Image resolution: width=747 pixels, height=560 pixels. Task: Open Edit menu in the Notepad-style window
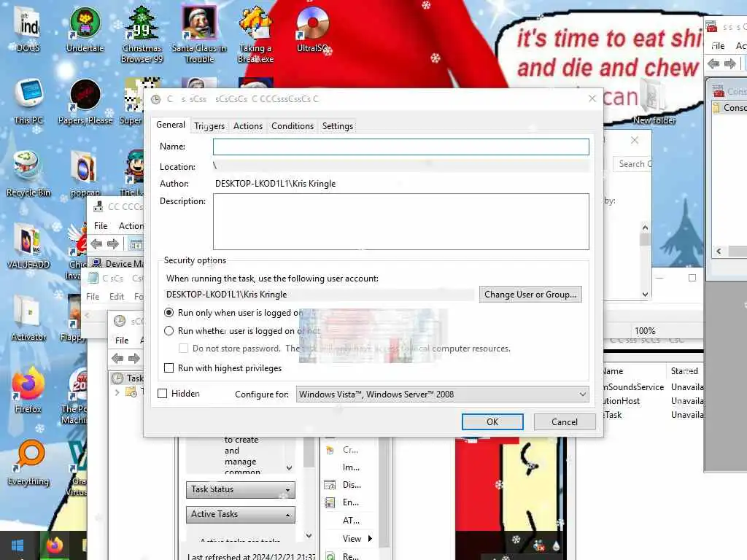[x=116, y=297]
